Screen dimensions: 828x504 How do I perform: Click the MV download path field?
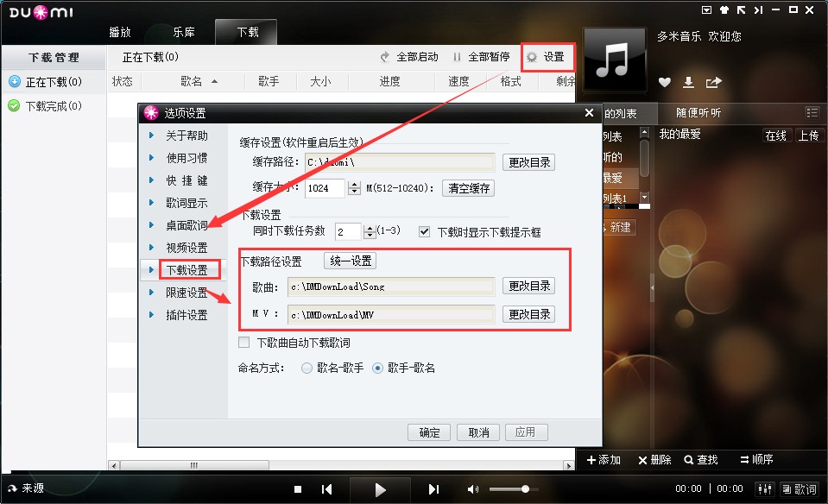[391, 314]
